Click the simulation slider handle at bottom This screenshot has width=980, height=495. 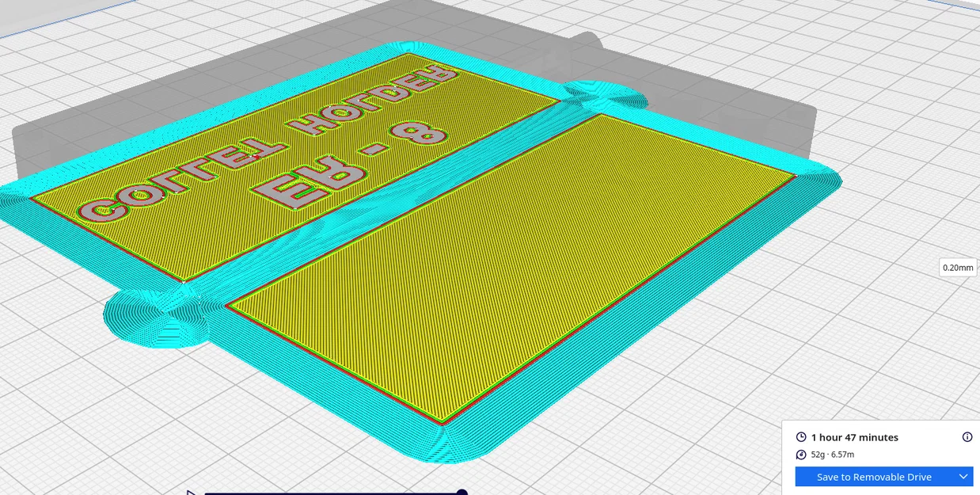[462, 493]
